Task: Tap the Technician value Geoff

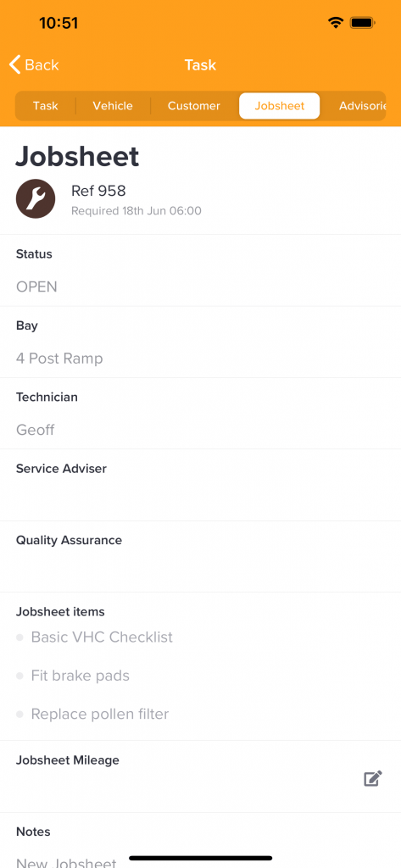Action: point(36,430)
